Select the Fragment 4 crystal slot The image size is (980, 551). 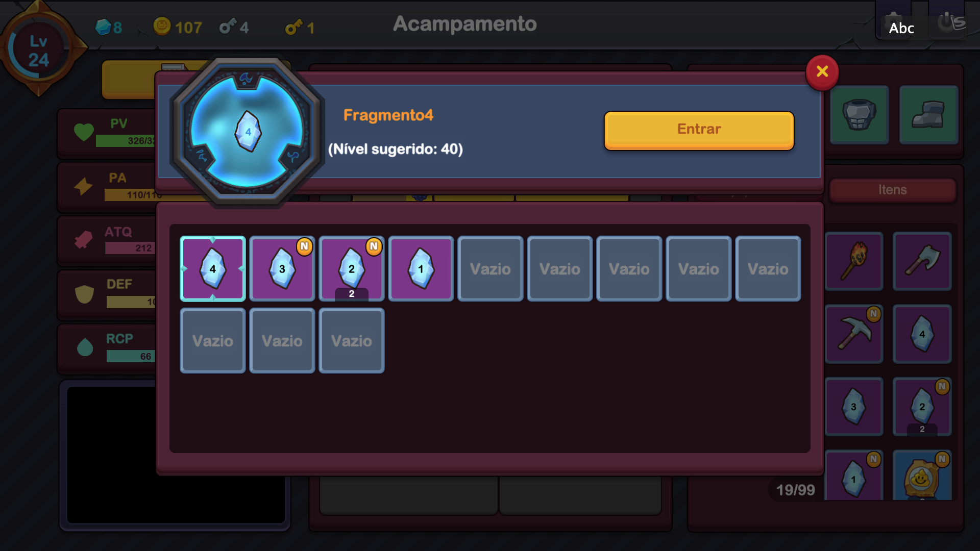[x=213, y=269]
